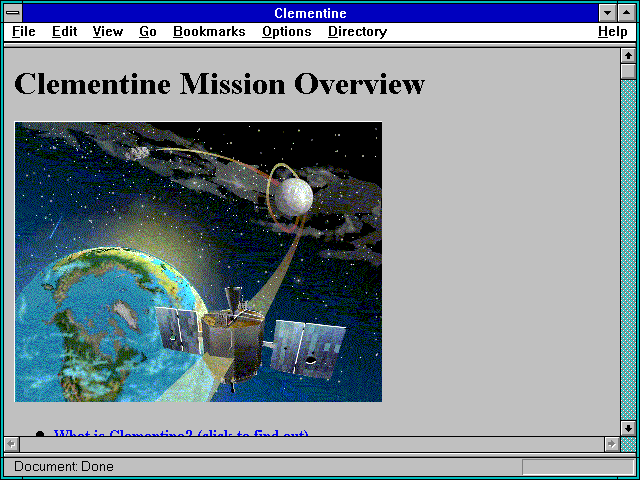
Task: Open the Options menu
Action: pos(287,32)
